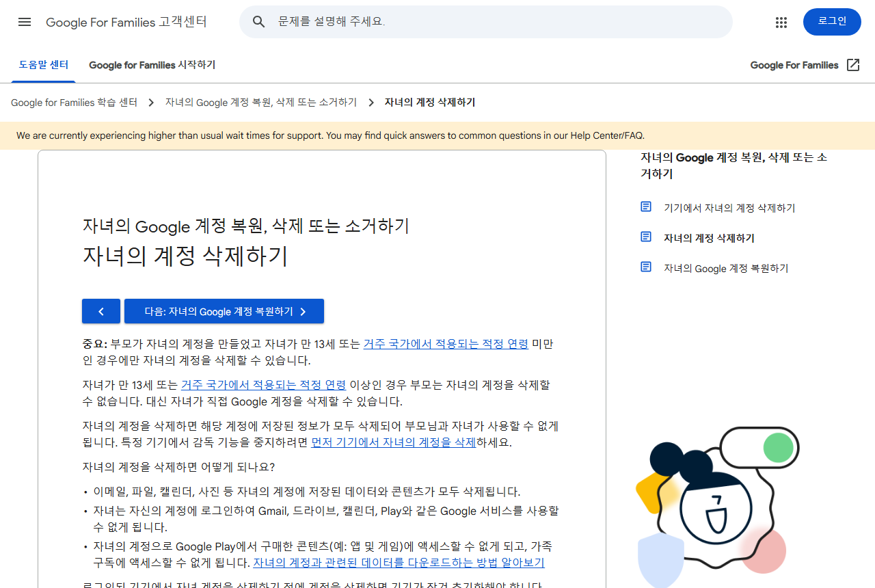Click article icon beside sidebar 자녀의 계정 삭제하기

[646, 237]
